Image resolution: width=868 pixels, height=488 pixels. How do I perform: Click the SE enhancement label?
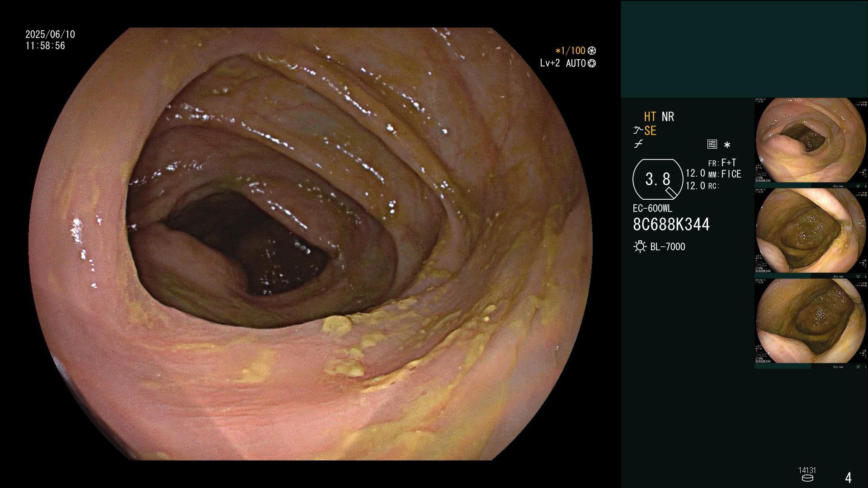click(x=650, y=131)
